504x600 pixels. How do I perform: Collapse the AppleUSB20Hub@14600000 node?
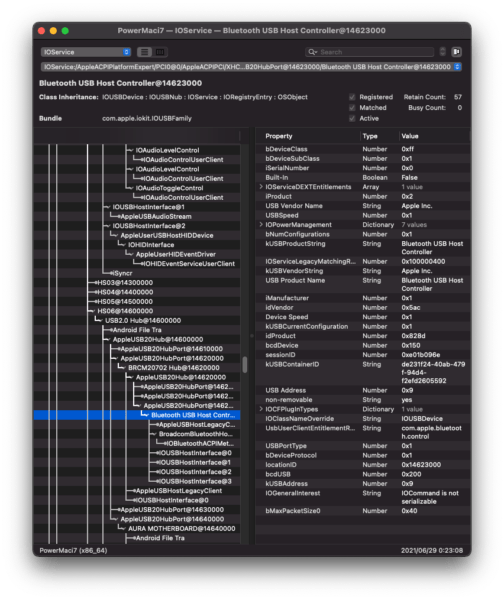(x=107, y=339)
